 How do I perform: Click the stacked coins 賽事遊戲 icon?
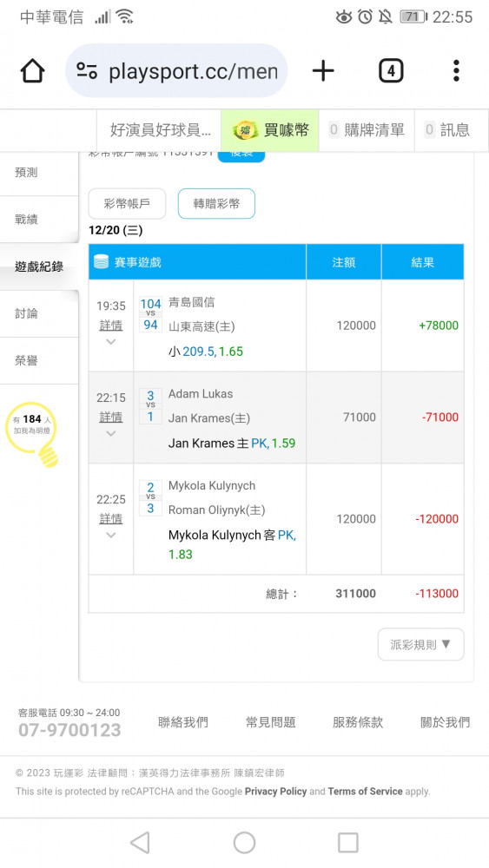pos(102,262)
